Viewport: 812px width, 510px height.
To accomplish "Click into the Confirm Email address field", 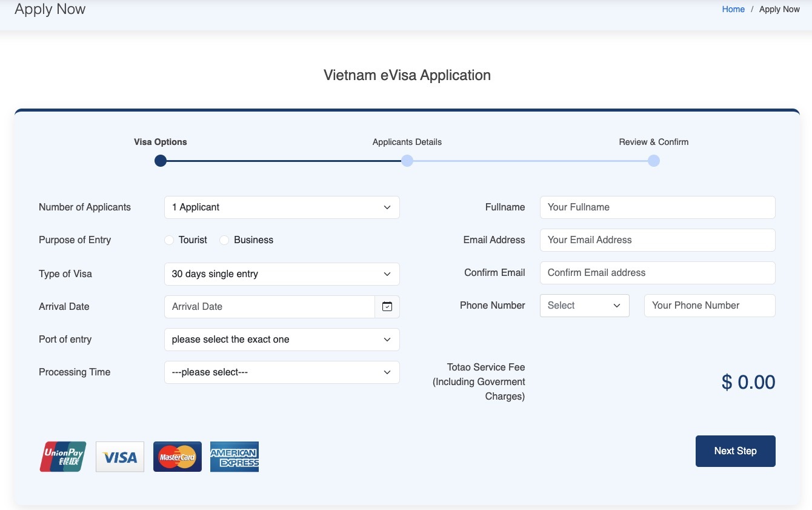I will [657, 273].
